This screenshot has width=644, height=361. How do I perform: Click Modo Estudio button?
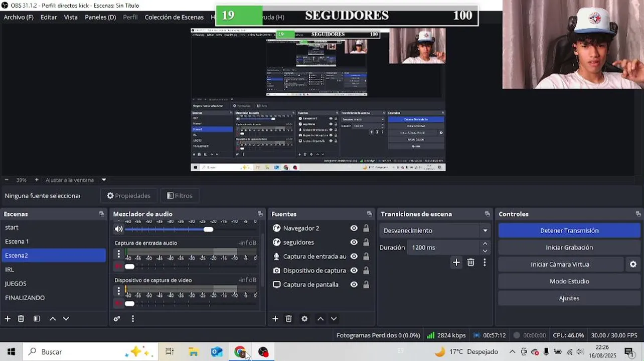(569, 281)
